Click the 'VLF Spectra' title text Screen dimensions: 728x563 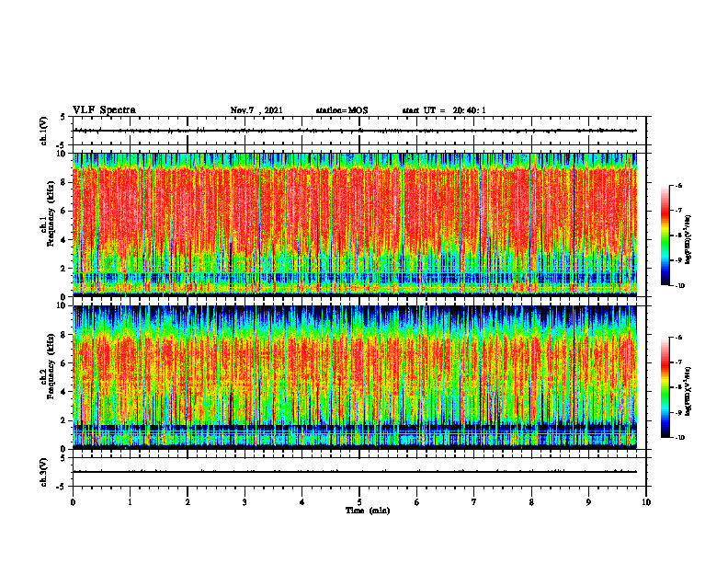click(x=104, y=110)
